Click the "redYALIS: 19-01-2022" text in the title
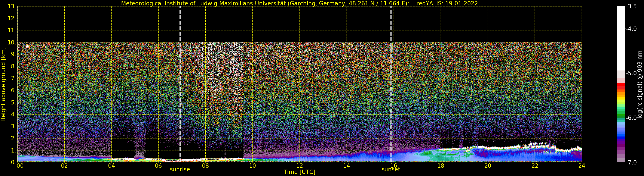The width and height of the screenshot is (644, 176). click(447, 3)
